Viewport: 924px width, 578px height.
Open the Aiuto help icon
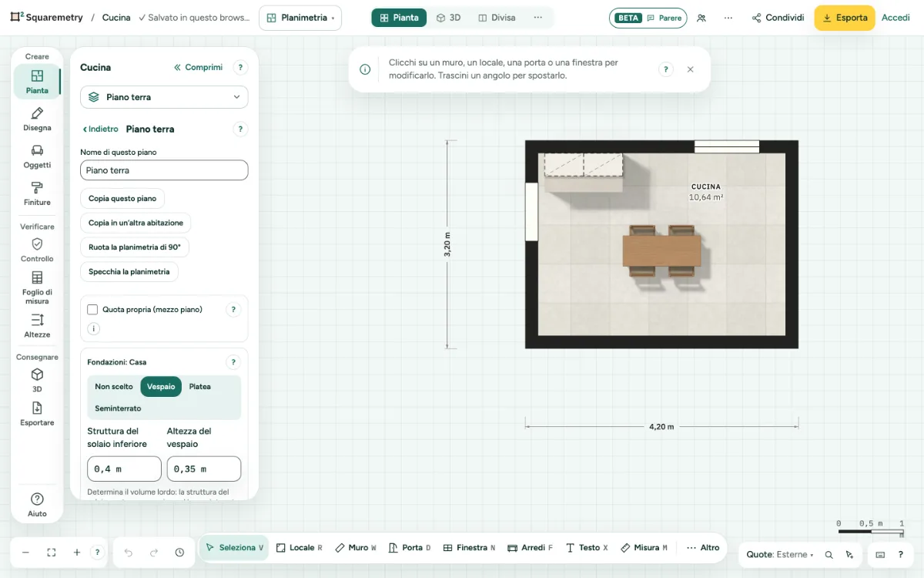pos(37,505)
